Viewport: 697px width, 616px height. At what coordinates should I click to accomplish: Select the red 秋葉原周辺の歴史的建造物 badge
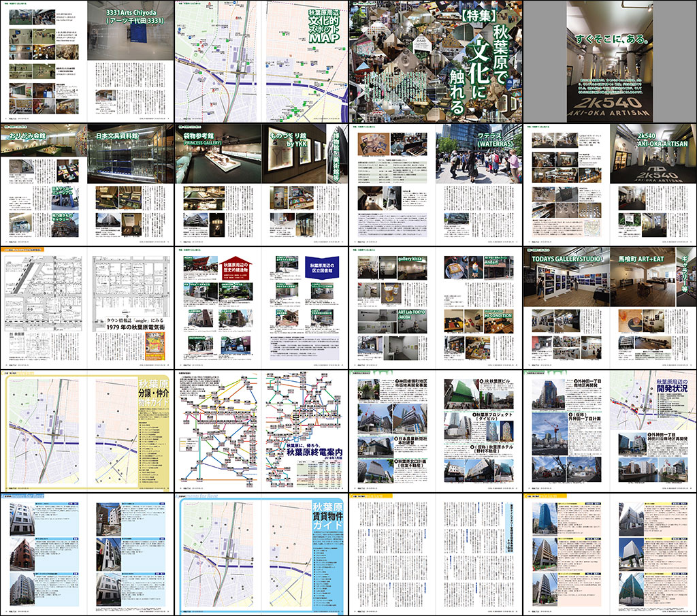(236, 268)
